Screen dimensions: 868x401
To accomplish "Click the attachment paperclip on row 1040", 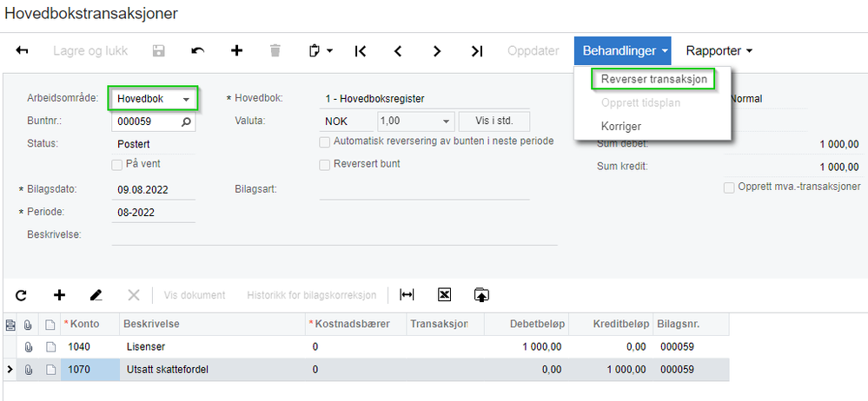I will tap(28, 347).
